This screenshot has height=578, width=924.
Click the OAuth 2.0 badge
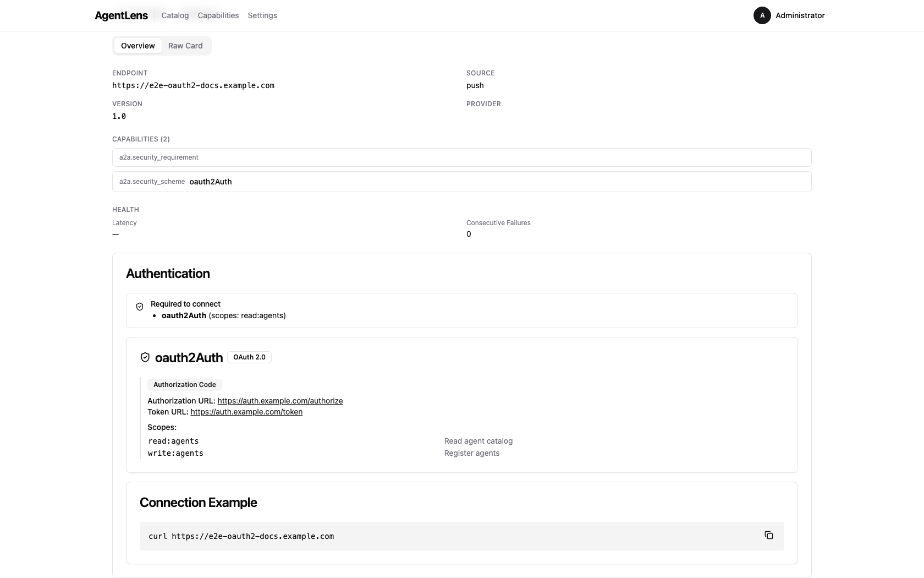[249, 357]
